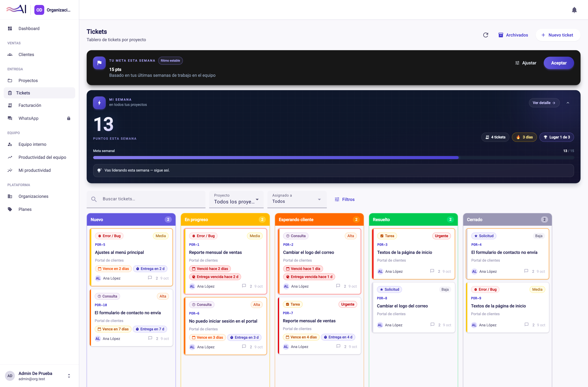Click the Lugar 1 de 3 chip
The width and height of the screenshot is (588, 387).
(556, 137)
